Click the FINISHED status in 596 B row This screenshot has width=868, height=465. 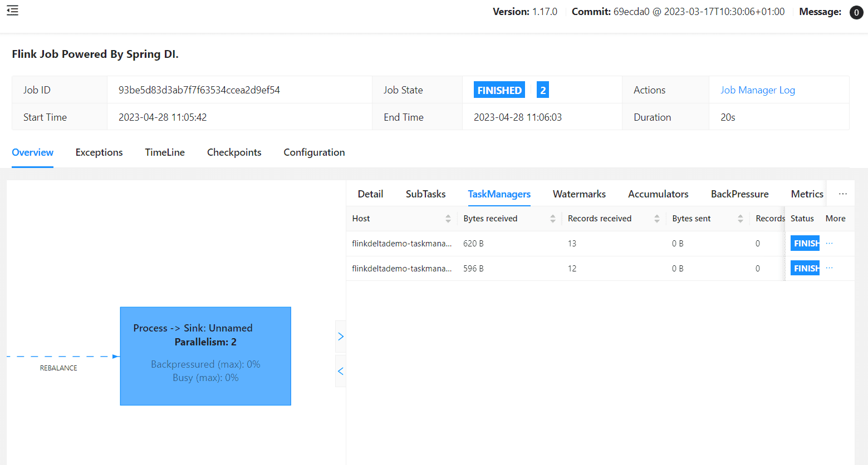click(805, 268)
